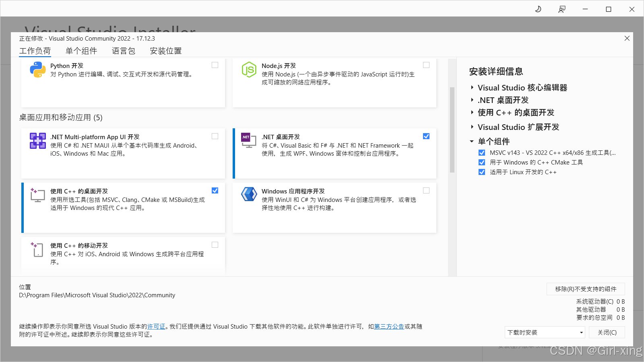Switch to 语言包 tab
The height and width of the screenshot is (362, 644).
124,51
